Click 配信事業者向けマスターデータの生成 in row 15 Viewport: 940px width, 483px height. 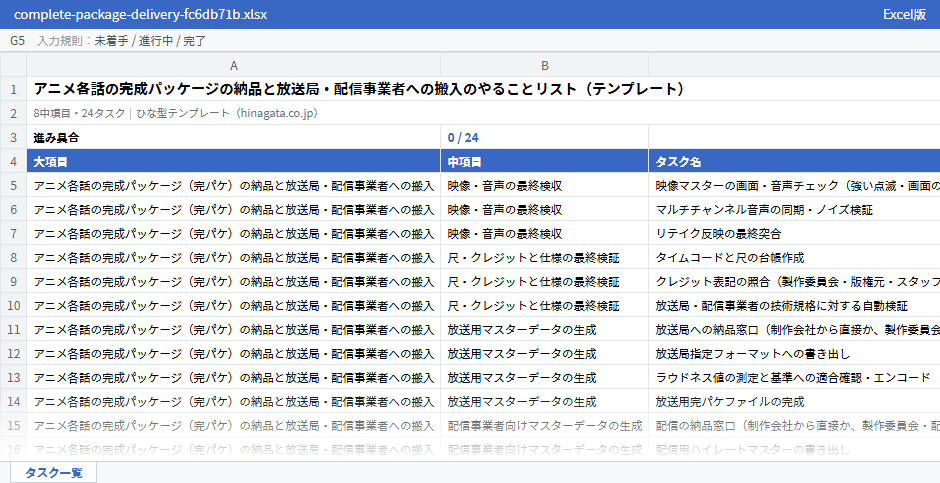click(544, 425)
